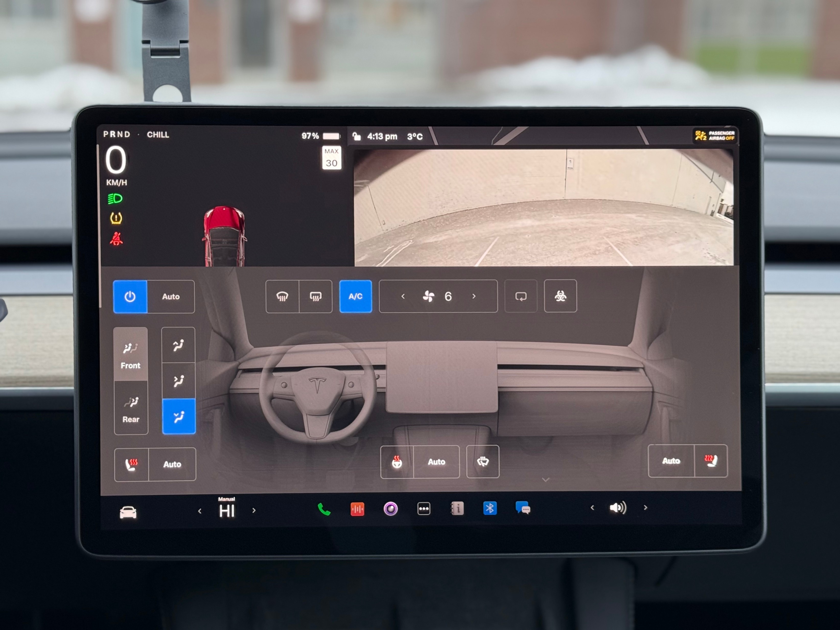The height and width of the screenshot is (630, 840).
Task: Toggle the A/C button
Action: [x=355, y=296]
